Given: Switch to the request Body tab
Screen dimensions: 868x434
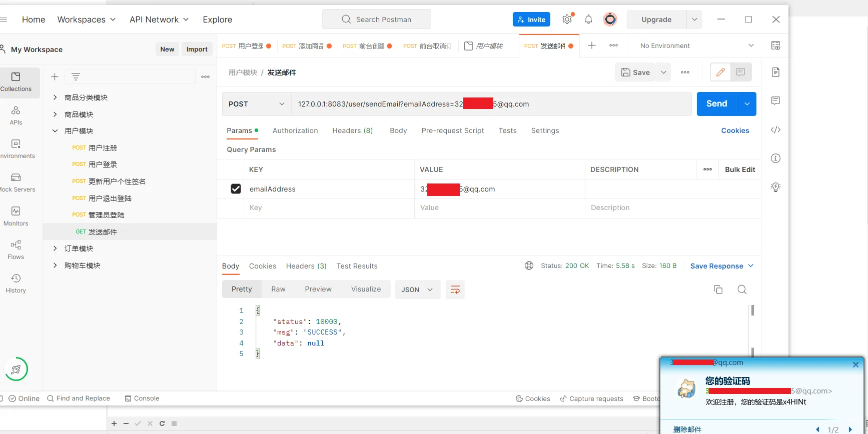Looking at the screenshot, I should click(x=398, y=130).
